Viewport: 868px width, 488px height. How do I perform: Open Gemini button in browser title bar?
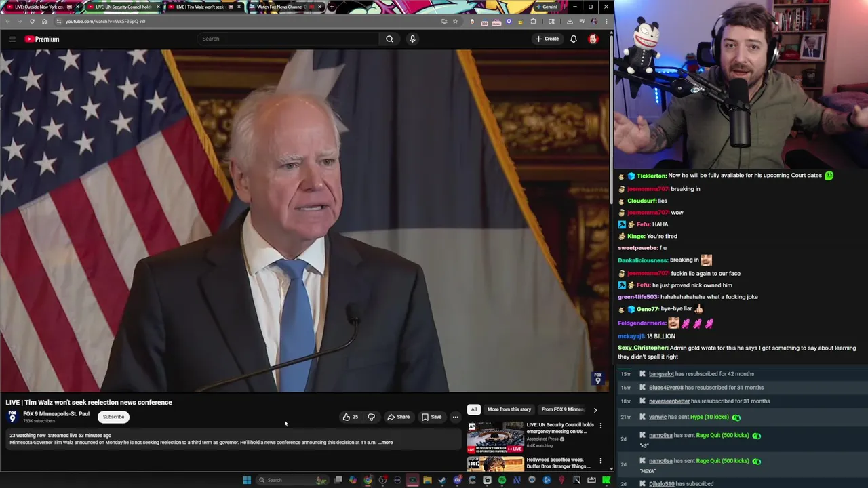coord(547,7)
